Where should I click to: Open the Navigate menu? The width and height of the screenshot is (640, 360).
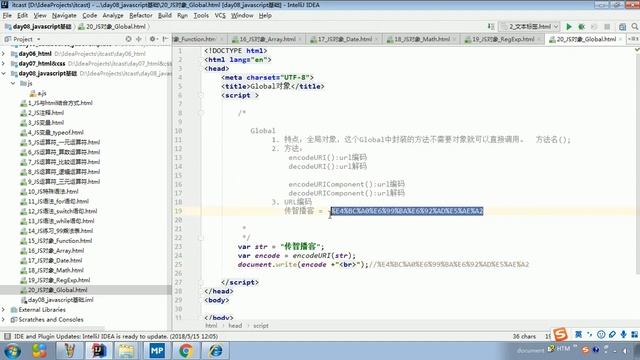tap(64, 16)
